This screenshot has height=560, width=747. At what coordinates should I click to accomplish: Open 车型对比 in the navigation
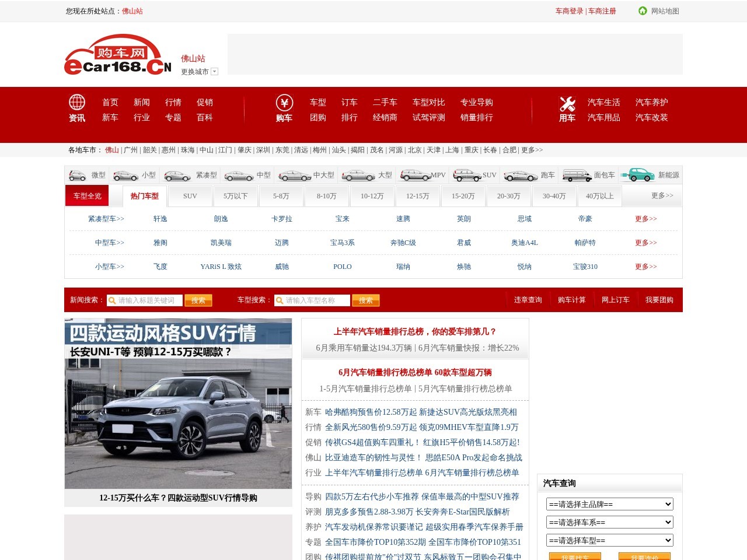(429, 102)
